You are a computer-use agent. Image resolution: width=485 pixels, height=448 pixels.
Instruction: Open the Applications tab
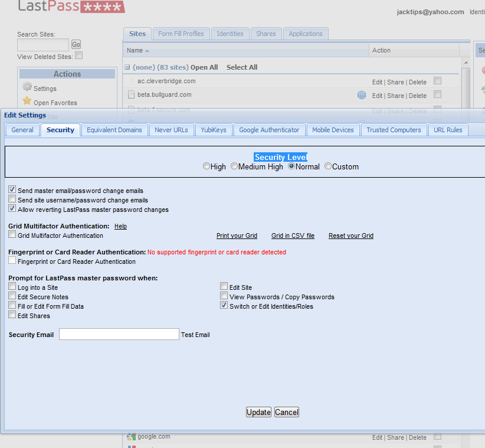tap(306, 34)
